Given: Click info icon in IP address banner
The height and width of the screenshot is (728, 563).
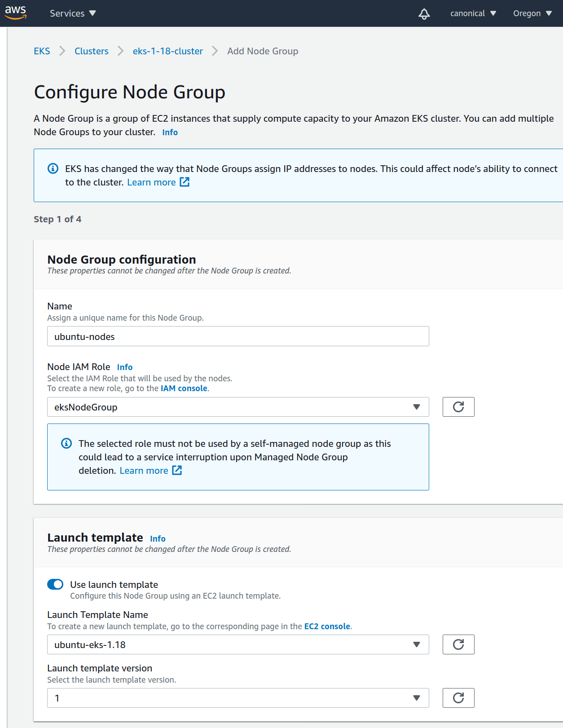Looking at the screenshot, I should tap(53, 168).
